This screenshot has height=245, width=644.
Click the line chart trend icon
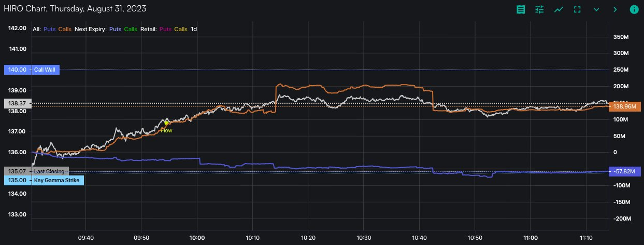point(559,9)
